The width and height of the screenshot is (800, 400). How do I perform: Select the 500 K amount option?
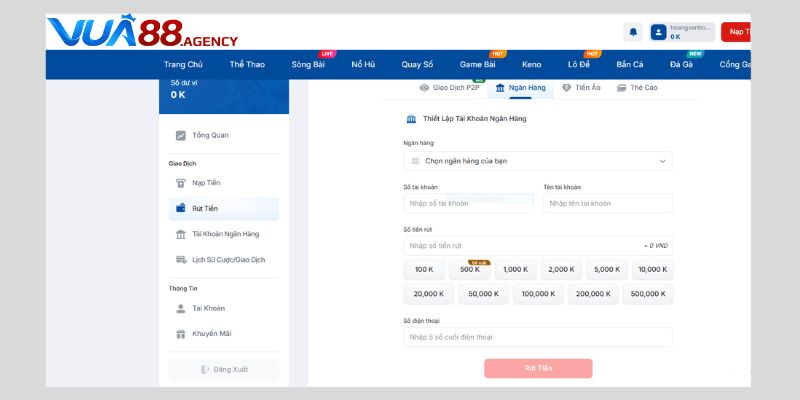coord(470,270)
